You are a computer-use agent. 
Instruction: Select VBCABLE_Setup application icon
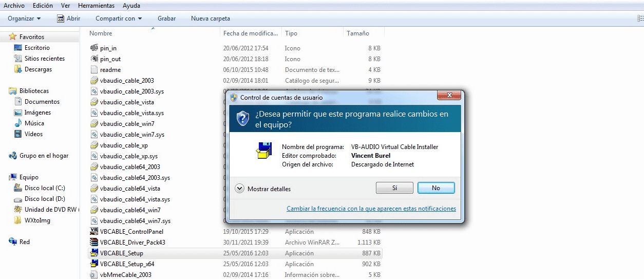point(94,253)
